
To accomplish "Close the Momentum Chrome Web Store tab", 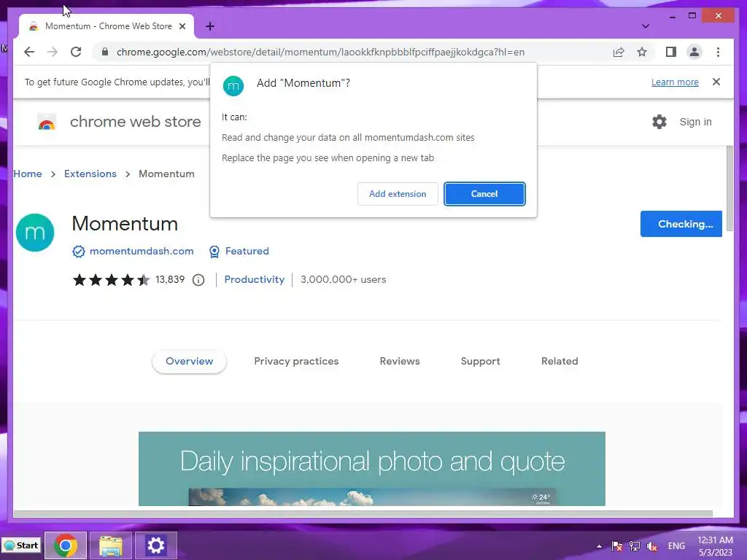I will [x=182, y=26].
